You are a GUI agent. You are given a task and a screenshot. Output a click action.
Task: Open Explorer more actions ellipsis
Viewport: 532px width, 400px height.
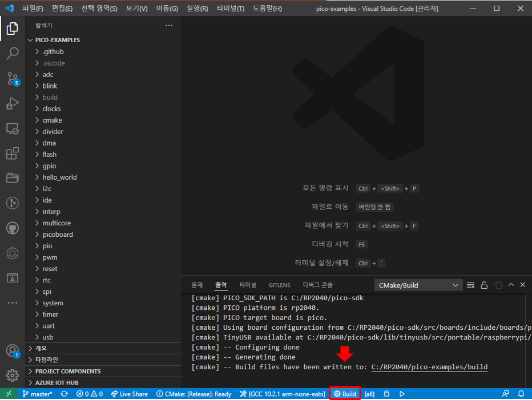(x=169, y=26)
